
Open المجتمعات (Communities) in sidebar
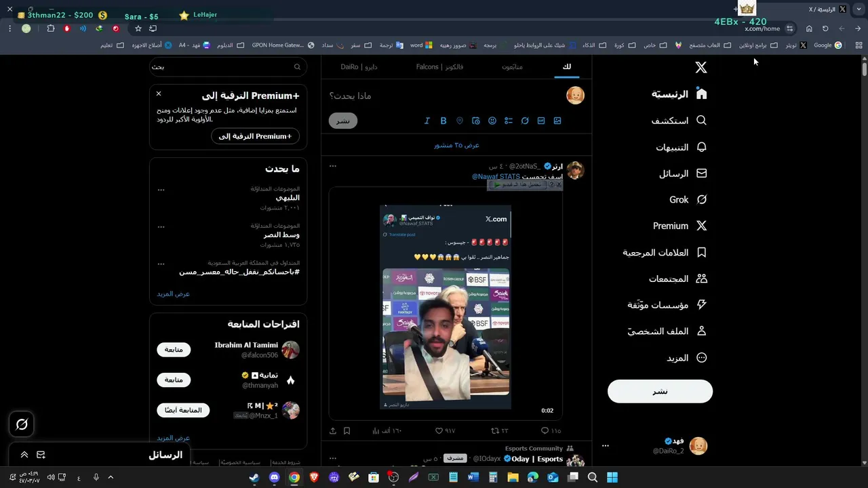coord(678,279)
